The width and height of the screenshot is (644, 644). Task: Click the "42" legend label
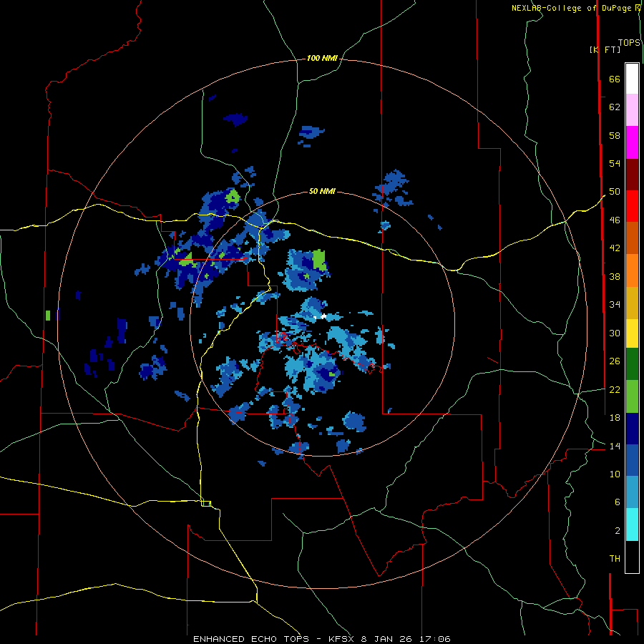[x=615, y=248]
